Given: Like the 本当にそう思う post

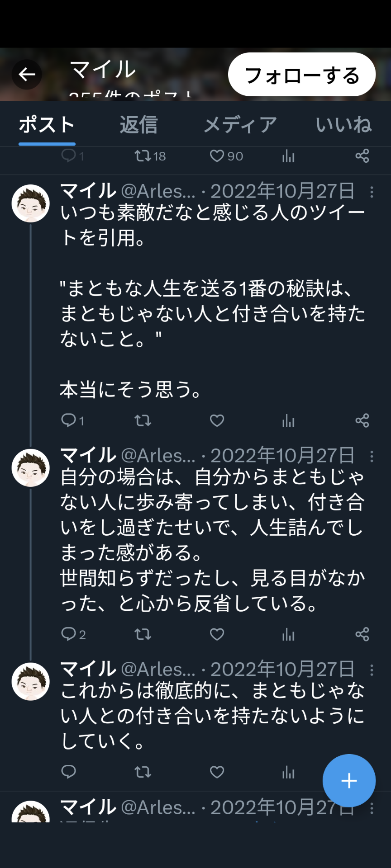Looking at the screenshot, I should click(x=217, y=420).
